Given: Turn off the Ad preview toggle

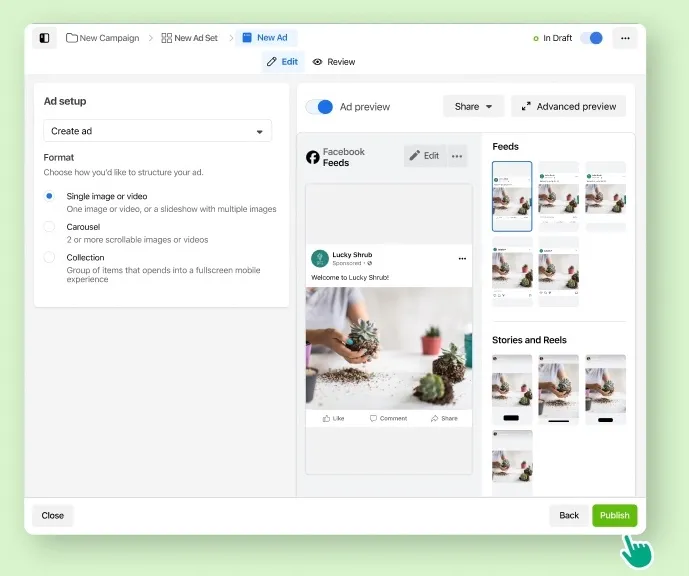Looking at the screenshot, I should (x=319, y=107).
